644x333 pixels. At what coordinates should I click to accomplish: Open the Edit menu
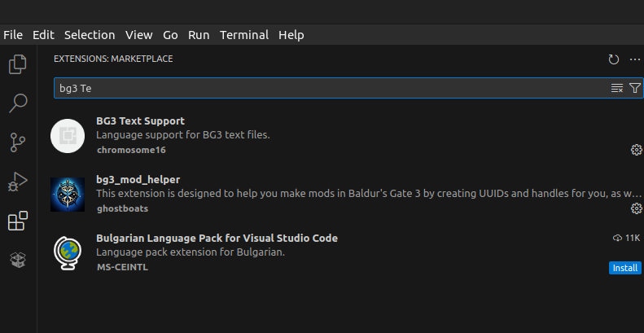(43, 35)
